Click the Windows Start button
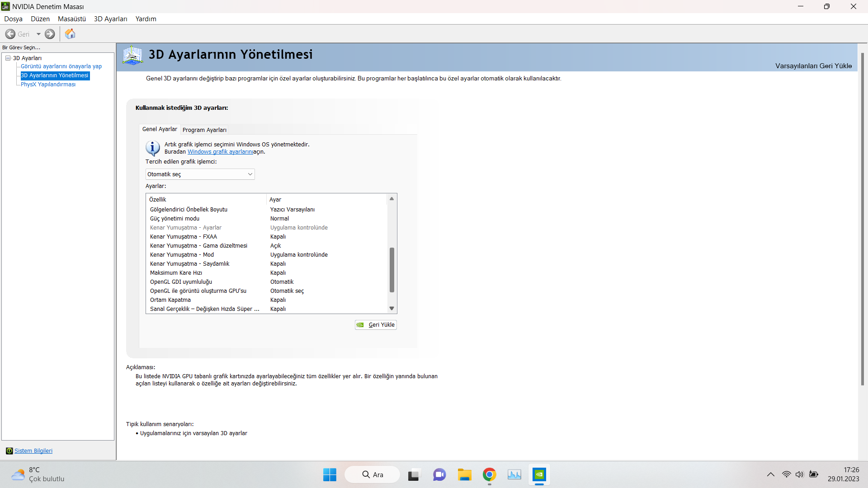 330,474
